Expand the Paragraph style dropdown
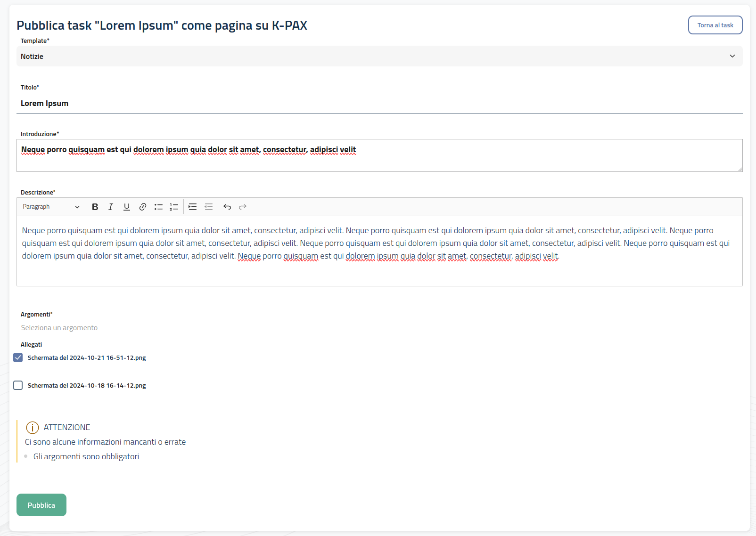This screenshot has height=536, width=756. click(x=51, y=207)
